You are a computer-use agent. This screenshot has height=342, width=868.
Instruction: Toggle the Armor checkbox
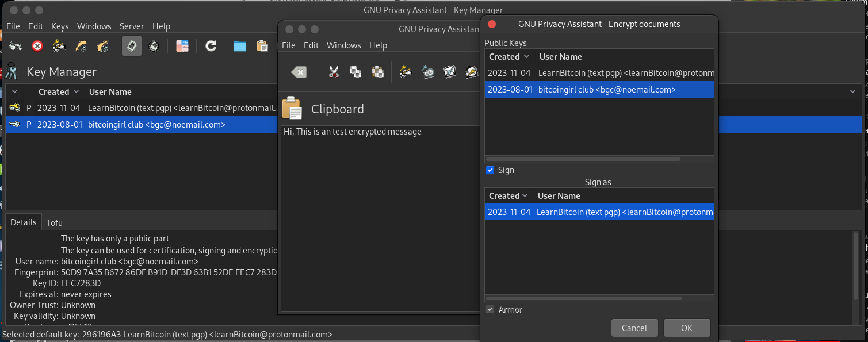tap(490, 310)
